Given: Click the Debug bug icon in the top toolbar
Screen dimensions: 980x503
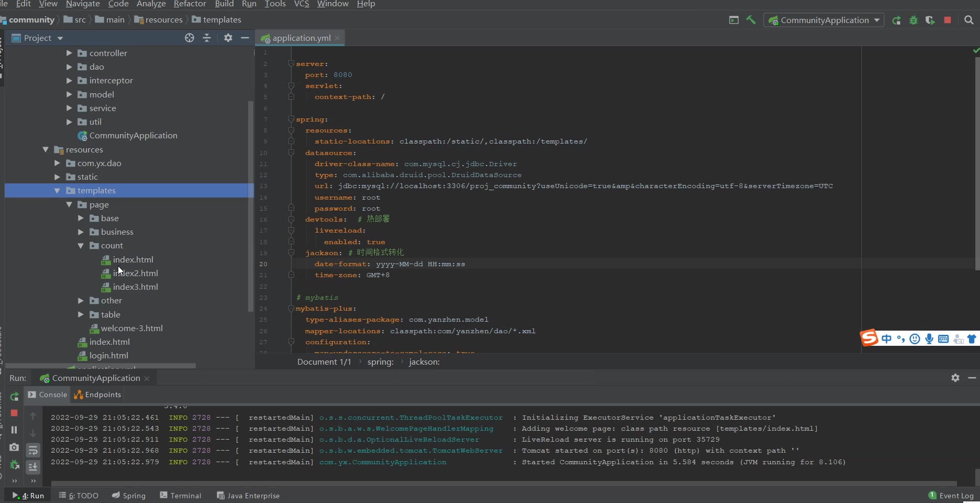Looking at the screenshot, I should (x=914, y=20).
